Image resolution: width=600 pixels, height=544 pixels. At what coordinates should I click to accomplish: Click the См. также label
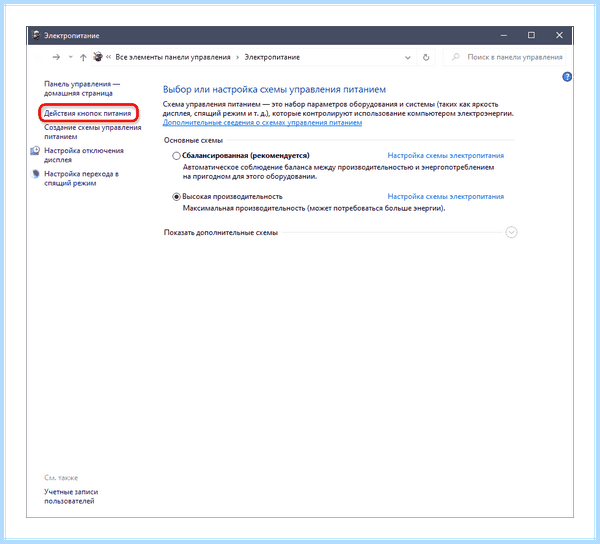click(61, 478)
